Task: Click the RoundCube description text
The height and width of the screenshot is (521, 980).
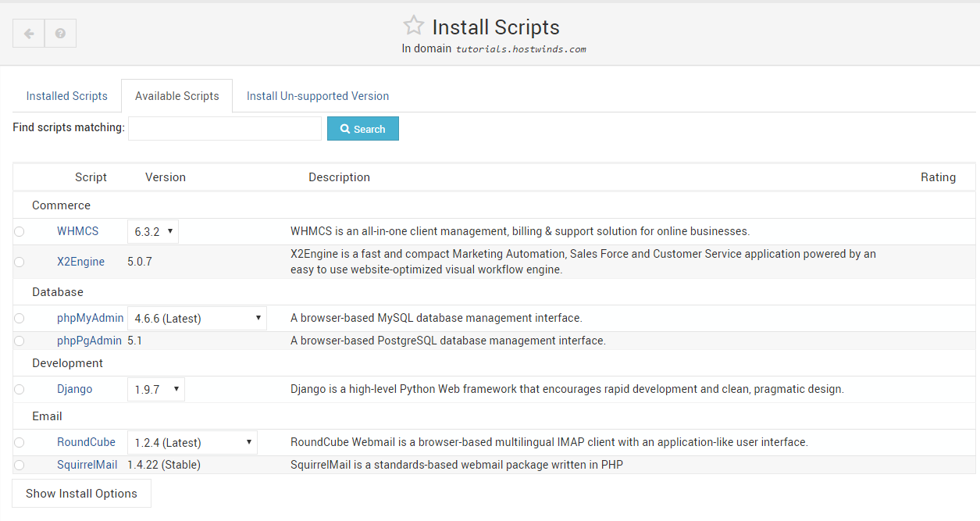Action: (x=549, y=442)
